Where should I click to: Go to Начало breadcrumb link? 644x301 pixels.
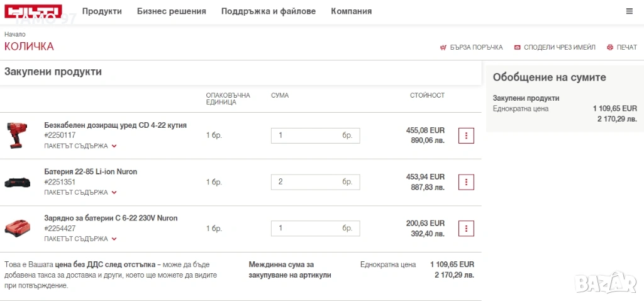(x=15, y=34)
